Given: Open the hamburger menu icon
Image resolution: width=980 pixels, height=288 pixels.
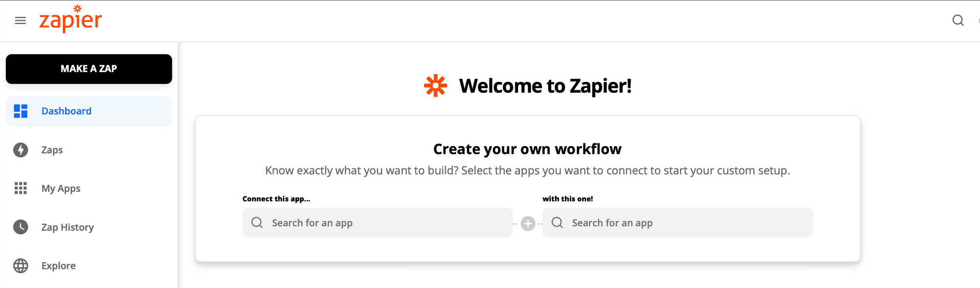Looking at the screenshot, I should pos(20,21).
